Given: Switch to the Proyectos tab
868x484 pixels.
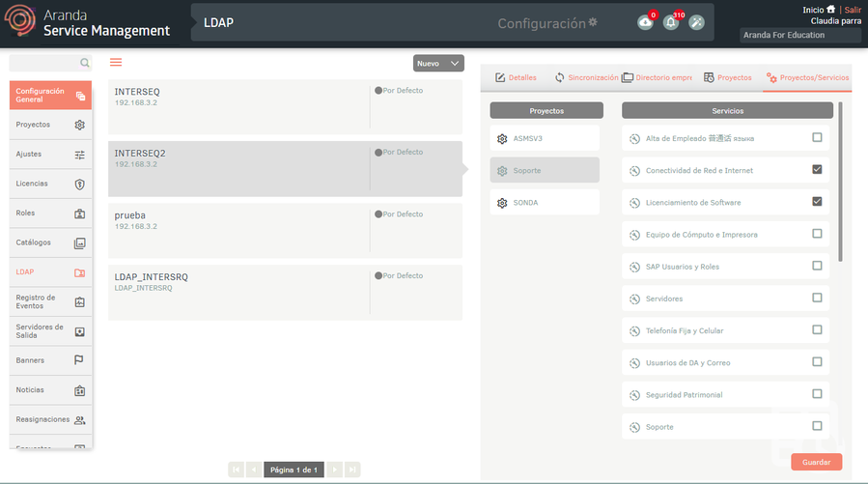Looking at the screenshot, I should (727, 77).
